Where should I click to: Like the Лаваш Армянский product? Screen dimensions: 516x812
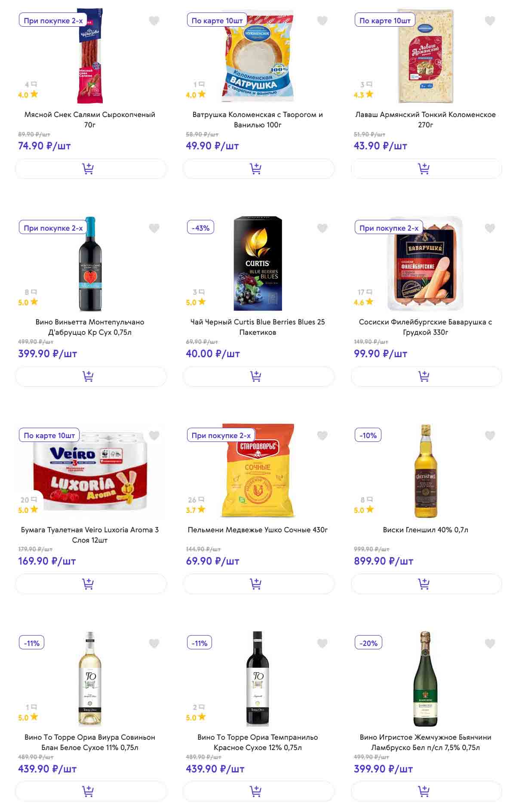(x=490, y=21)
